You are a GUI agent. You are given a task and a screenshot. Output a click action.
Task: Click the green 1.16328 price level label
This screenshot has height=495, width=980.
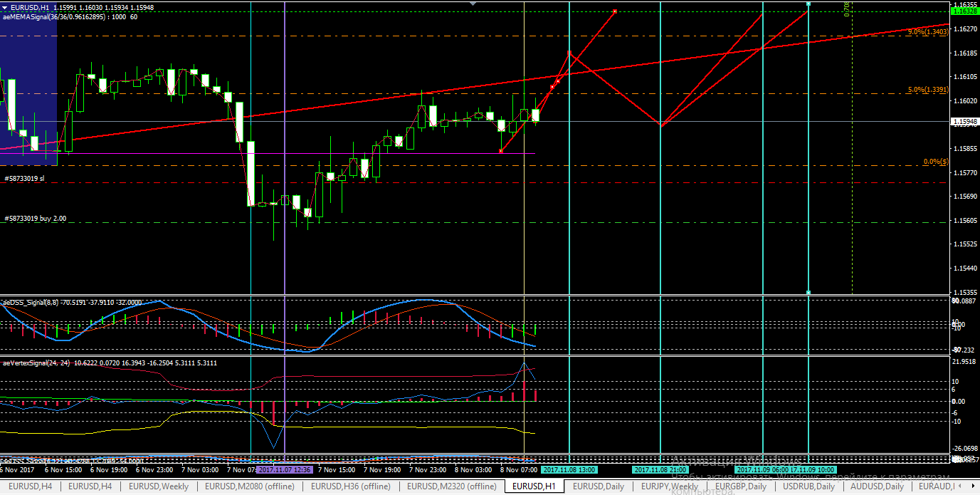click(x=964, y=11)
